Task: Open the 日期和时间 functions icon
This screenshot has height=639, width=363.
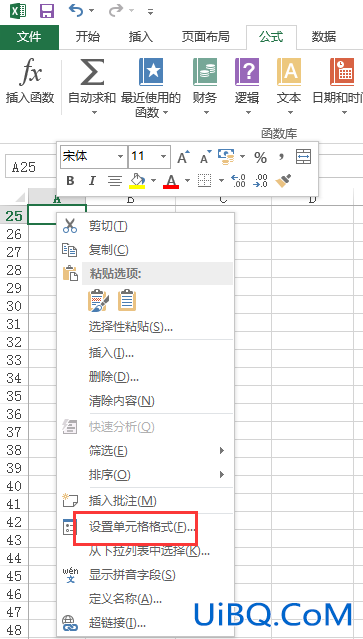Action: [x=342, y=72]
